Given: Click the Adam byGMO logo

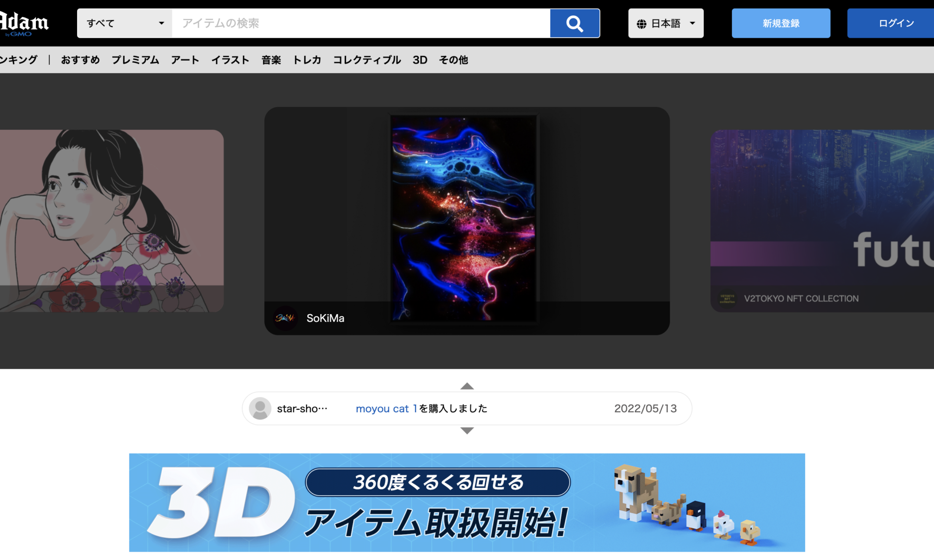Looking at the screenshot, I should point(24,22).
